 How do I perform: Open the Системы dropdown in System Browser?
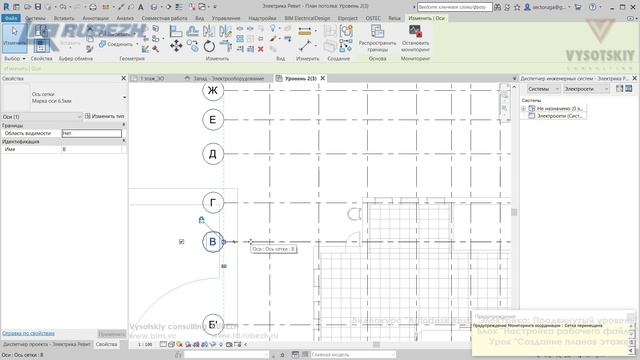[x=543, y=89]
